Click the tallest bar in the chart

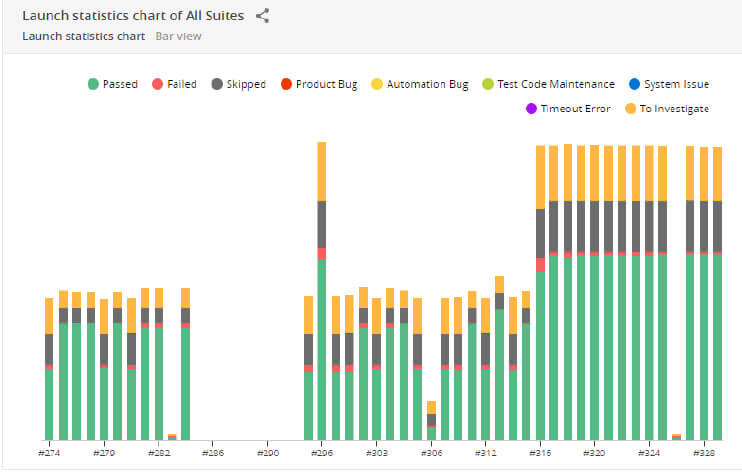click(322, 300)
